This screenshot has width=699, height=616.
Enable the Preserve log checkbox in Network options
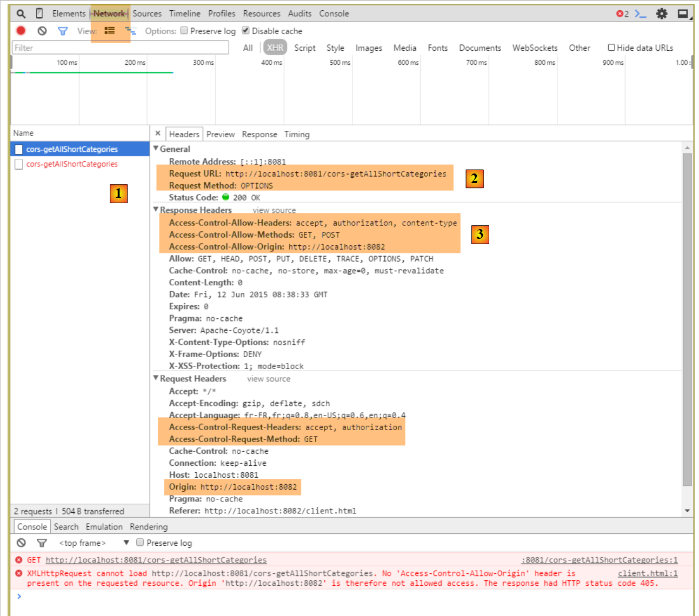pos(184,31)
